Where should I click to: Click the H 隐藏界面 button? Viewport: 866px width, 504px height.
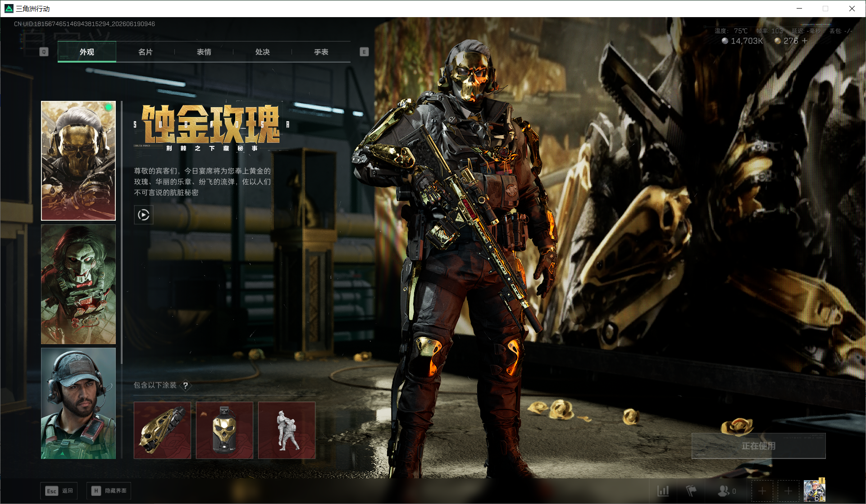(x=109, y=490)
